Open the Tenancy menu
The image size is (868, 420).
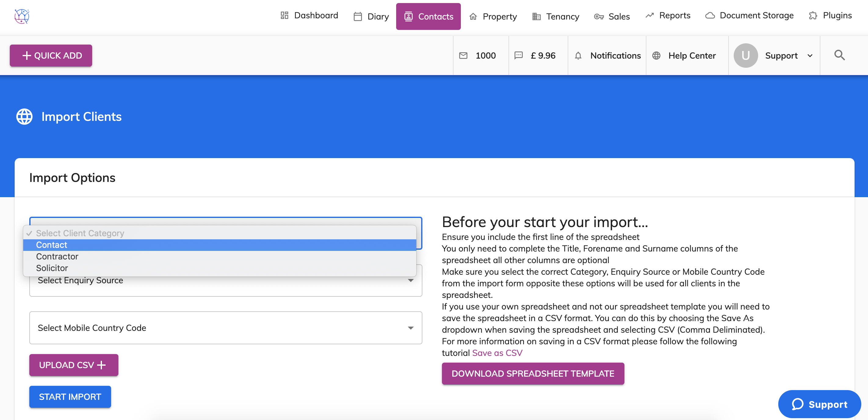[x=556, y=16]
